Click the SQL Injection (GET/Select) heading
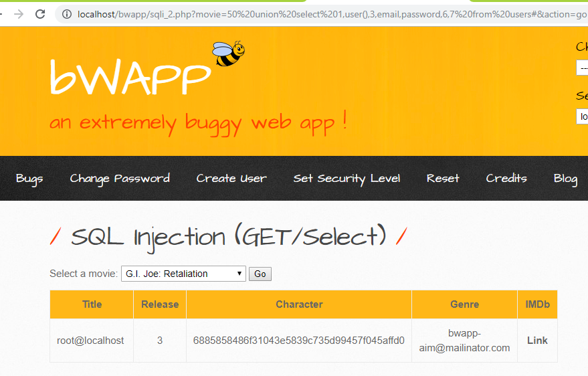The height and width of the screenshot is (376, 588). pos(228,238)
